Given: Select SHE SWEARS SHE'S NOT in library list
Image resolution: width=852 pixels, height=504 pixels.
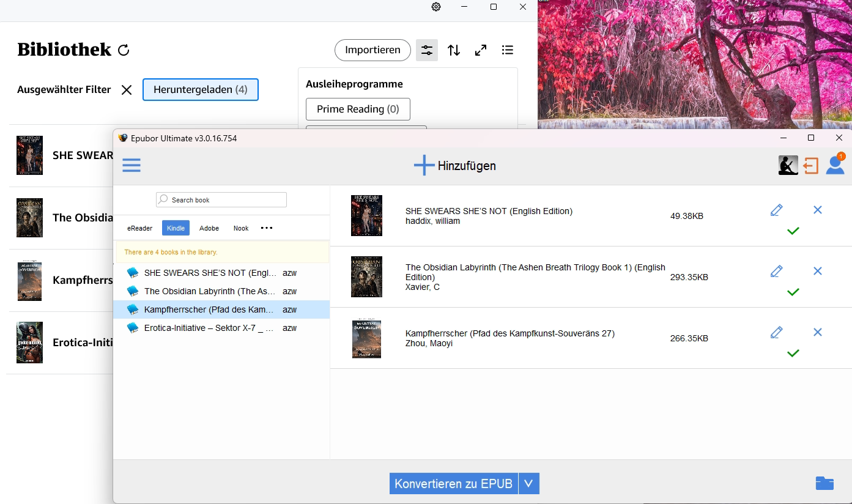Looking at the screenshot, I should point(221,273).
